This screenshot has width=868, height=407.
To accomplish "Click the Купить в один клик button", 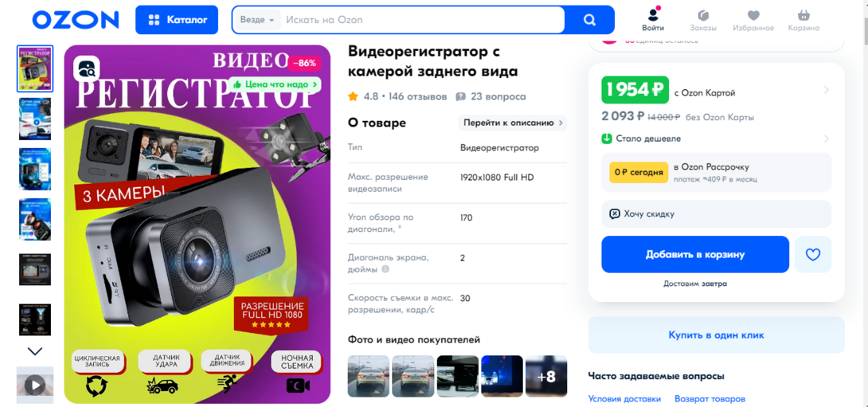I will point(717,335).
